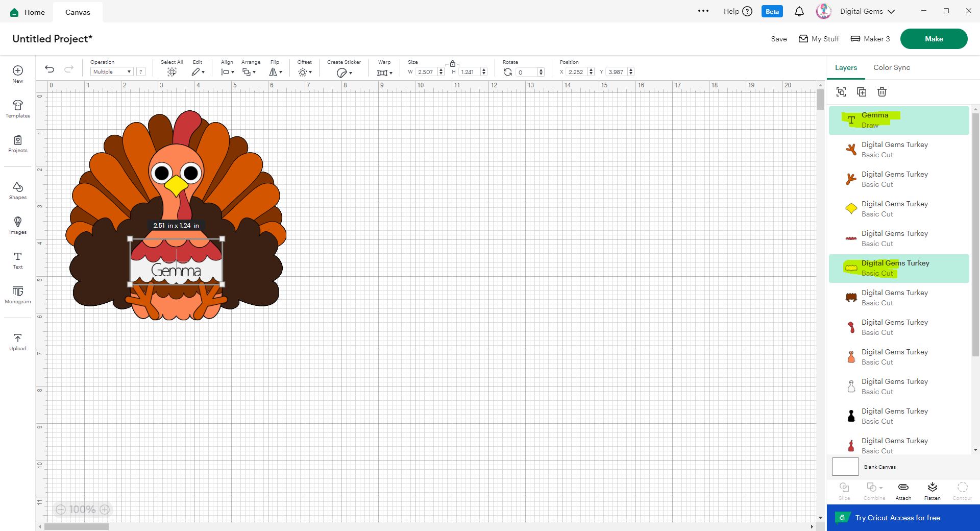
Task: Click the Duplicate layers icon
Action: [862, 92]
